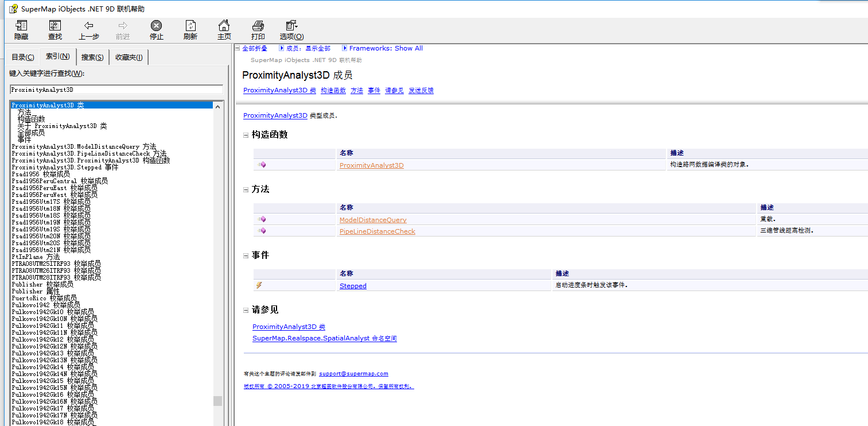868x426 pixels.
Task: Open SuperMap.Realspace.SpatialAnalyst 命名空间 link
Action: coord(325,338)
